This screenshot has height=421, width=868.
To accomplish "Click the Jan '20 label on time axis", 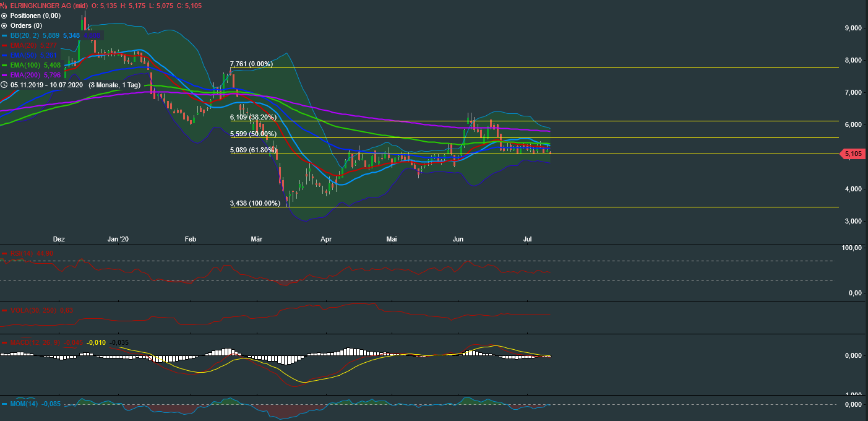I will (x=118, y=238).
